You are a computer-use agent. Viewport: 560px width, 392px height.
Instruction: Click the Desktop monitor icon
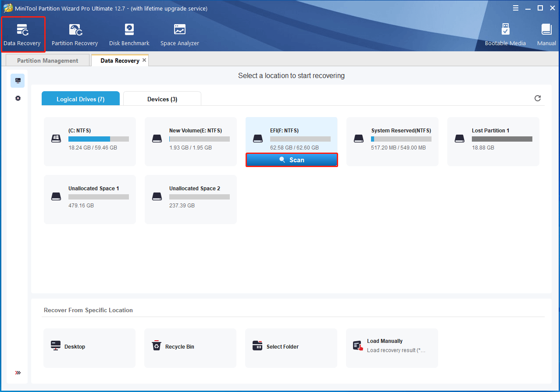coord(56,346)
